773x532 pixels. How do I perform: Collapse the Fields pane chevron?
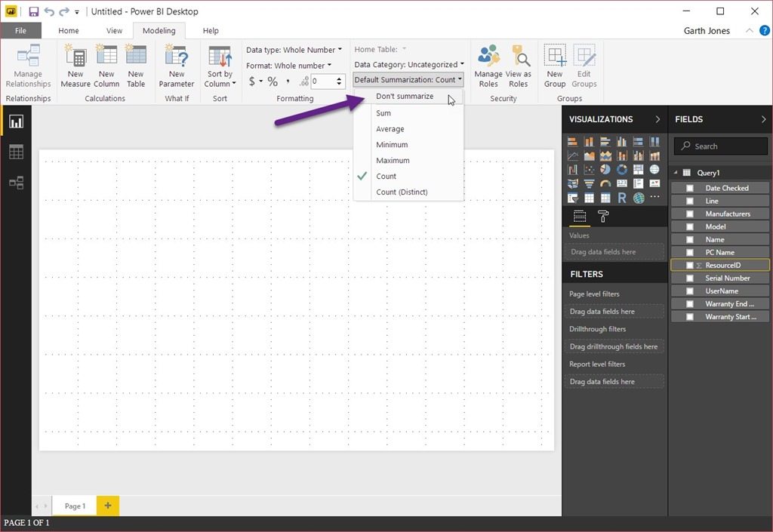[x=763, y=119]
